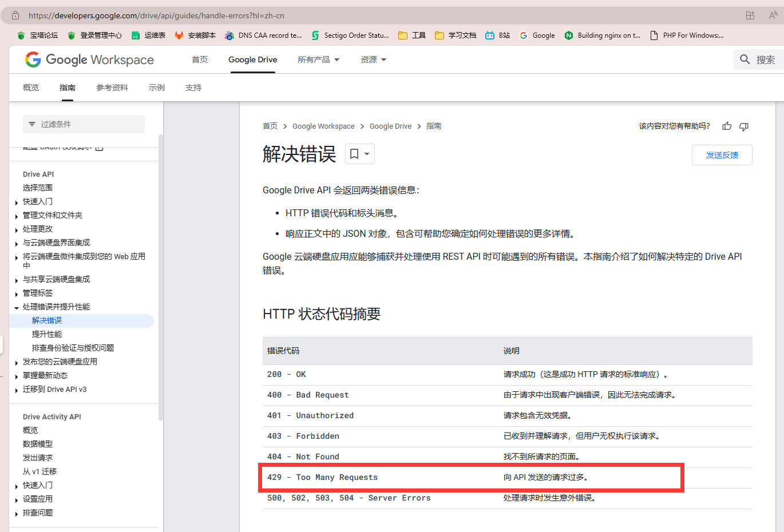Expand the 快速入门 item under Drive API
The width and height of the screenshot is (784, 532).
click(x=17, y=203)
